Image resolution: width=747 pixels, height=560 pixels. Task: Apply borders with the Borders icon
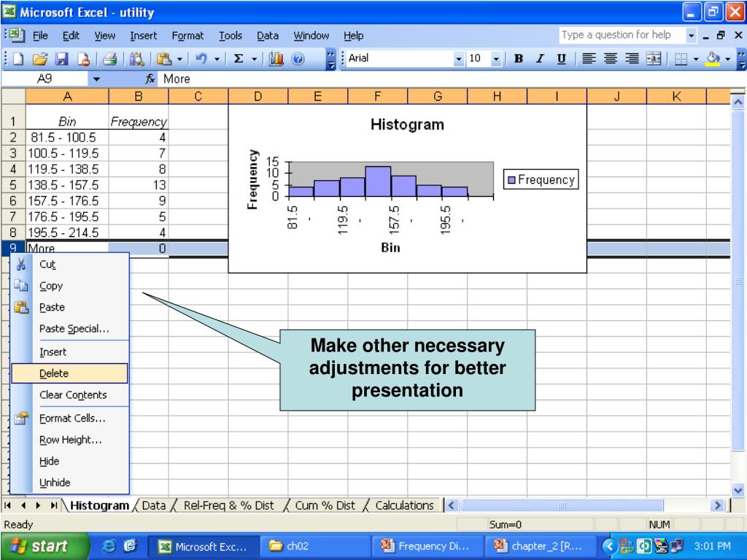pyautogui.click(x=681, y=58)
